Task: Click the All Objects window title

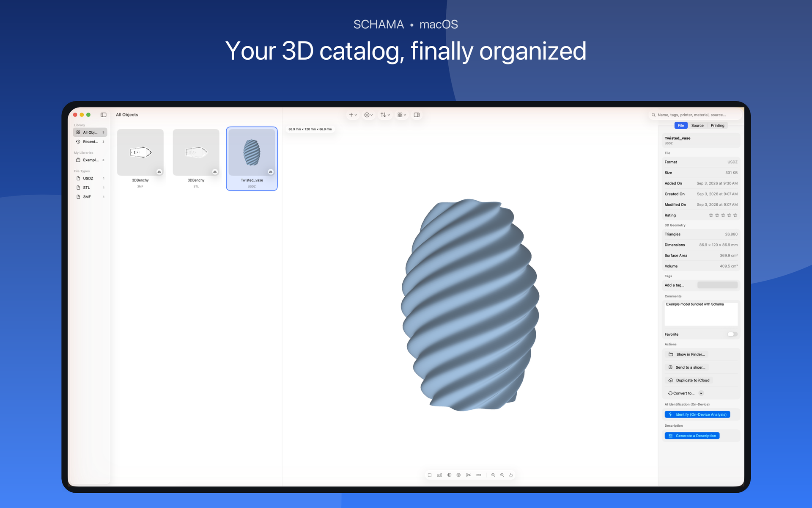Action: coord(127,115)
